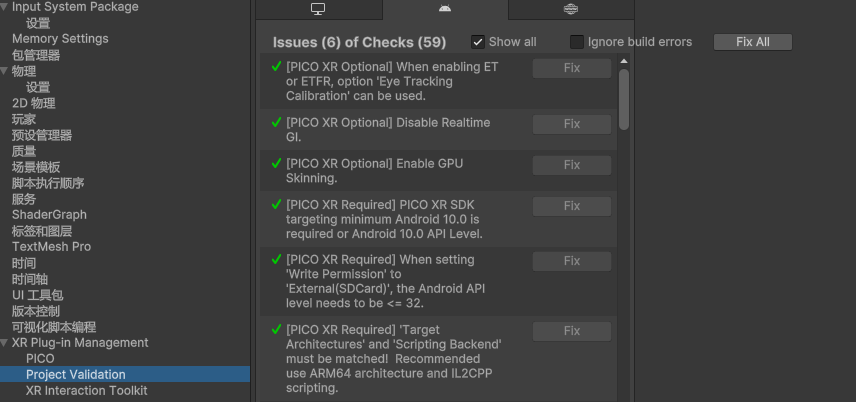Click green checkmark of Disable Realtime GI item

[x=276, y=122]
